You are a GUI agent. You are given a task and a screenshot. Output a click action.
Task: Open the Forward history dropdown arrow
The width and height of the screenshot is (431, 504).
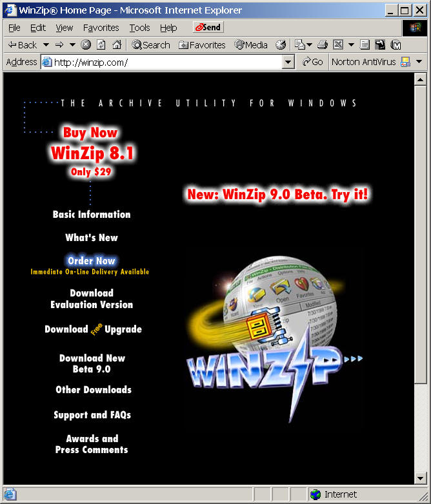(x=72, y=45)
